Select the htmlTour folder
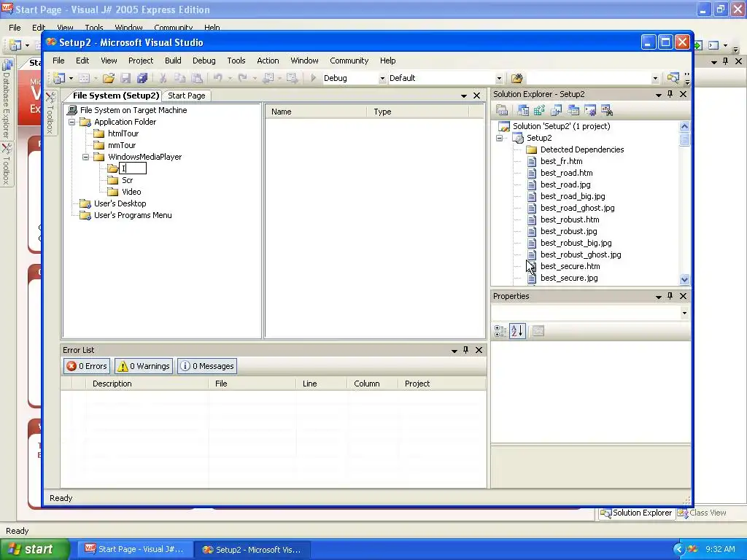Image resolution: width=747 pixels, height=560 pixels. 123,134
